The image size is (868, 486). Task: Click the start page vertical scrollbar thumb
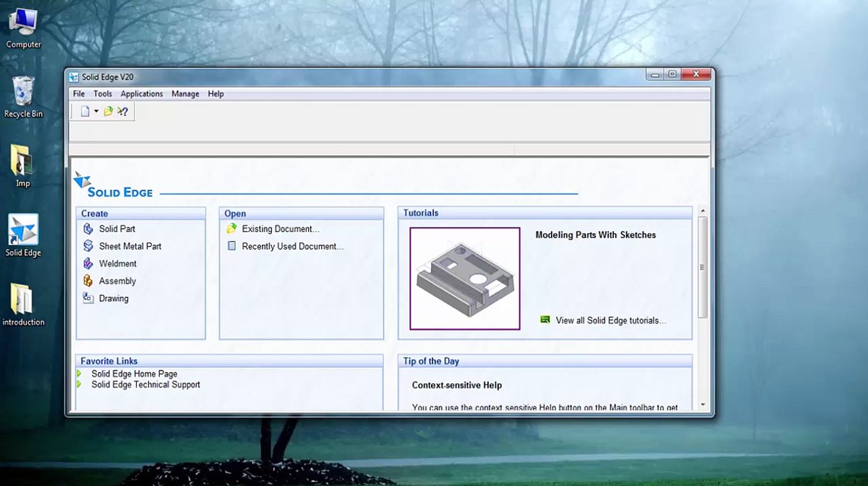click(x=702, y=267)
